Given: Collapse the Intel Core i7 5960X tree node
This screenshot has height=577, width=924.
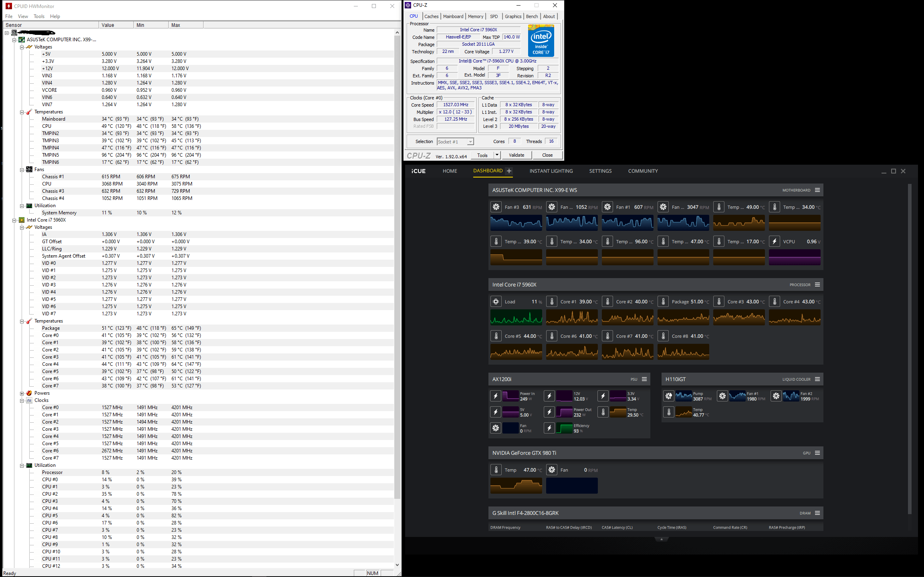Looking at the screenshot, I should (x=14, y=220).
